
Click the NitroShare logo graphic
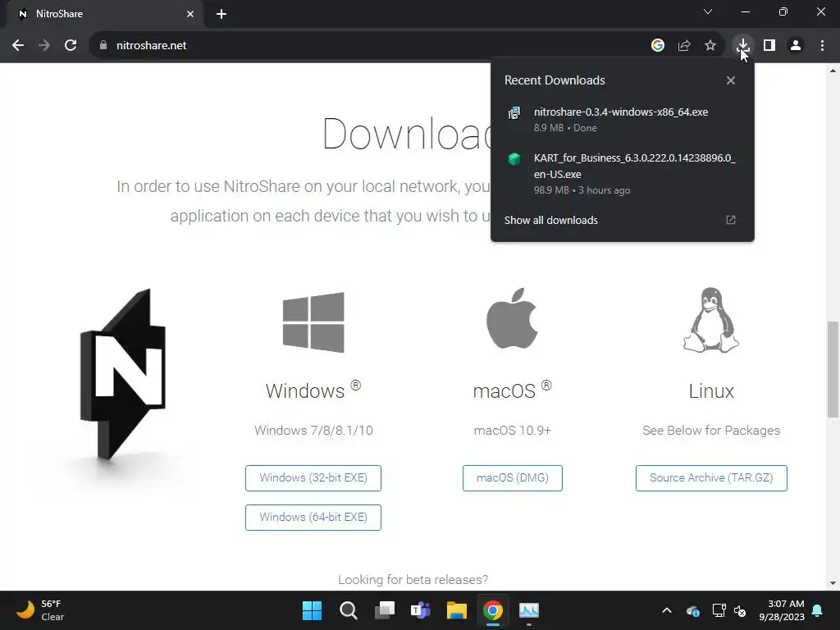(123, 374)
